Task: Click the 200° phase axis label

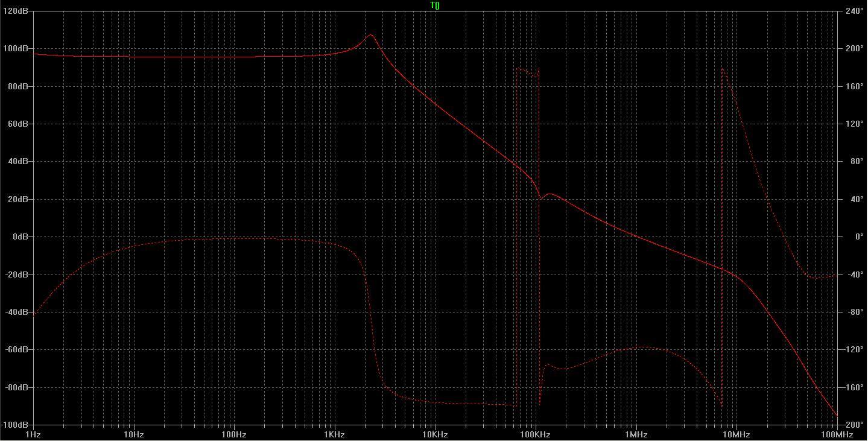Action: [854, 48]
